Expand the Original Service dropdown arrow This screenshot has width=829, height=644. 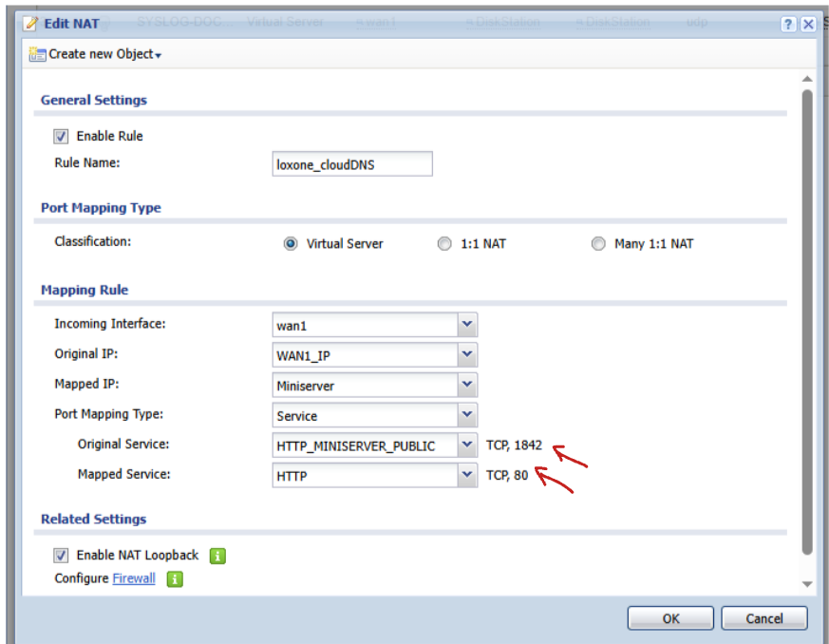coord(467,445)
